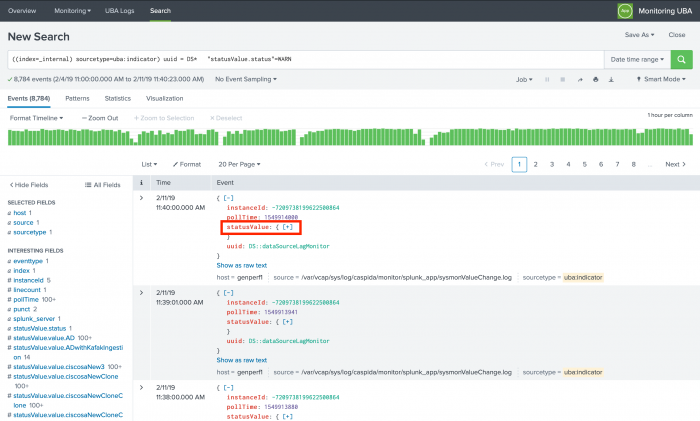Open Format options with pencil icon
Image resolution: width=700 pixels, height=421 pixels.
pos(187,164)
